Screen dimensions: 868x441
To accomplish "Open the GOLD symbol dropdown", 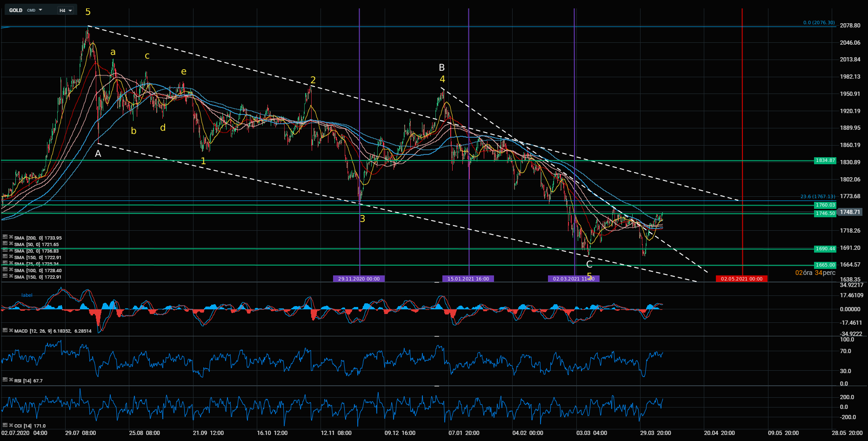I will click(x=40, y=10).
